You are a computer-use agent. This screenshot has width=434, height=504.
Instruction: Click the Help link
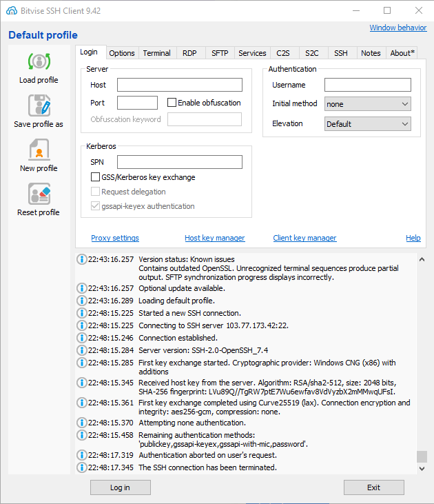pyautogui.click(x=413, y=238)
